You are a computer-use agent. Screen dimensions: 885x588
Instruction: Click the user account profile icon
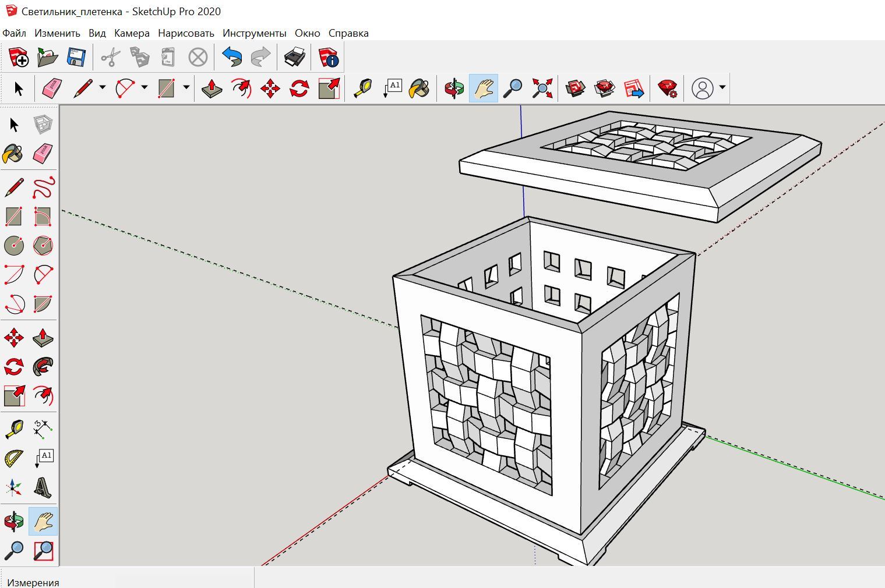[x=702, y=88]
